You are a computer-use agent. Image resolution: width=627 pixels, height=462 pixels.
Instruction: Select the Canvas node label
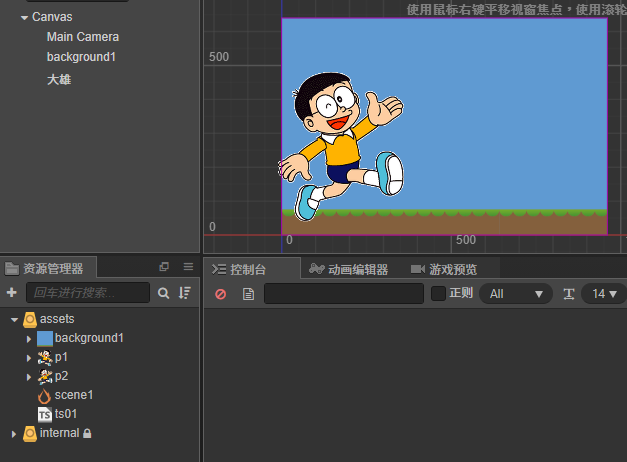[x=52, y=17]
